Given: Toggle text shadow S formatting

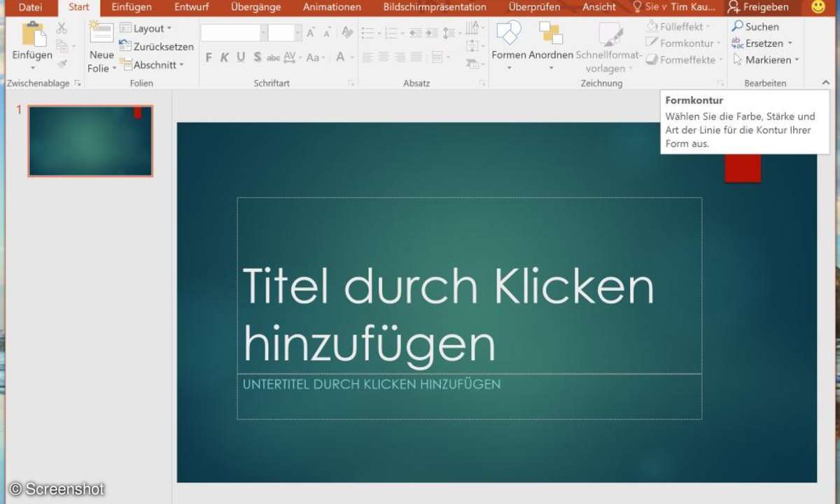Looking at the screenshot, I should 258,57.
